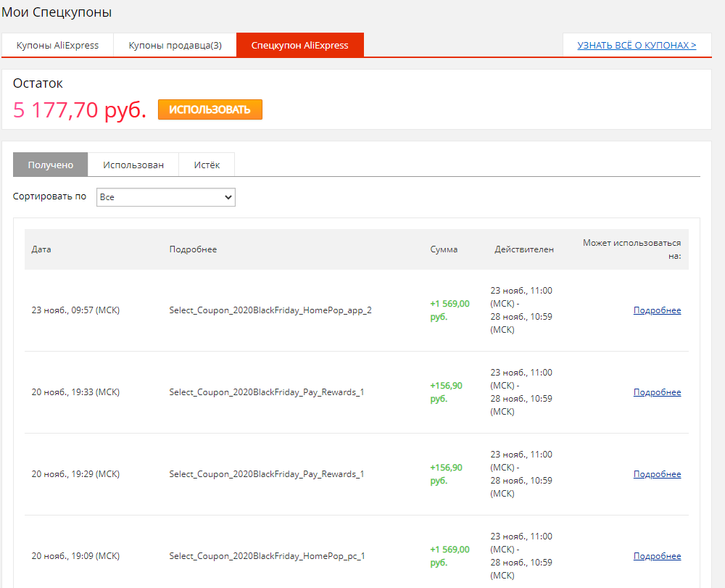
Task: Open УЗНАТЬ ВСЁ О КУПОНАХ link
Action: click(637, 45)
